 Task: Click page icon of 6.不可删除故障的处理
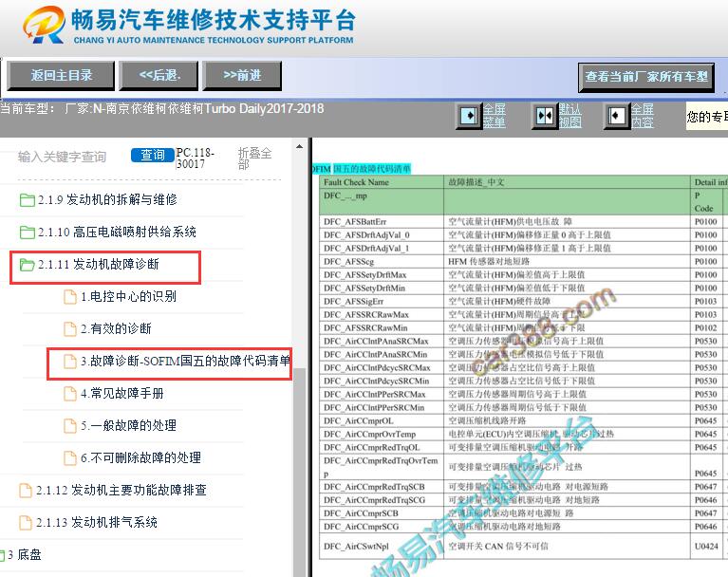click(70, 458)
